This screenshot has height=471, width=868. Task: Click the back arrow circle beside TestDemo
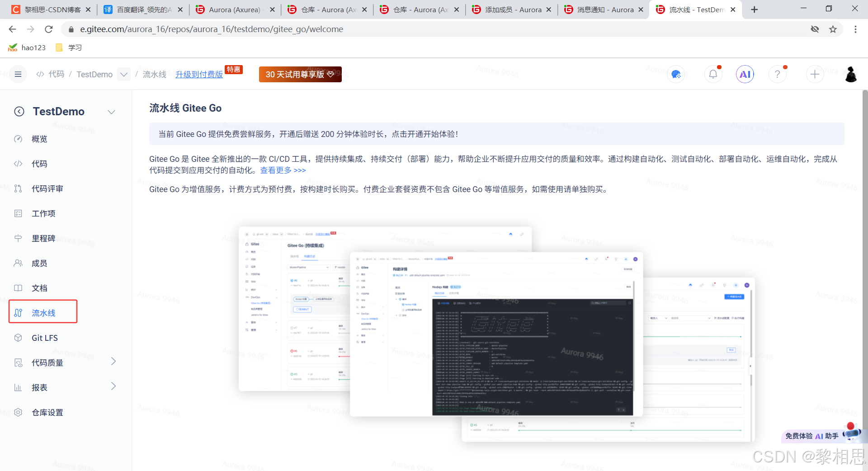[19, 111]
